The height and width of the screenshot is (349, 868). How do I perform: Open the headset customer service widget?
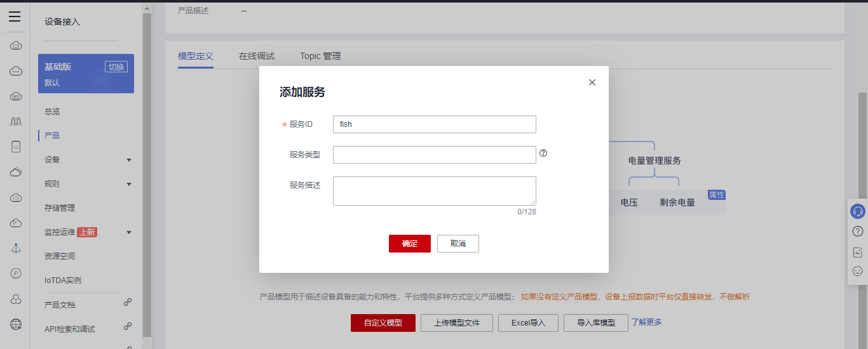point(858,211)
